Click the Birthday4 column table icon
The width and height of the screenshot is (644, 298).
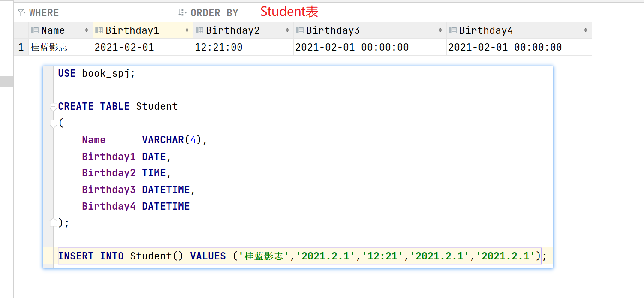point(453,30)
